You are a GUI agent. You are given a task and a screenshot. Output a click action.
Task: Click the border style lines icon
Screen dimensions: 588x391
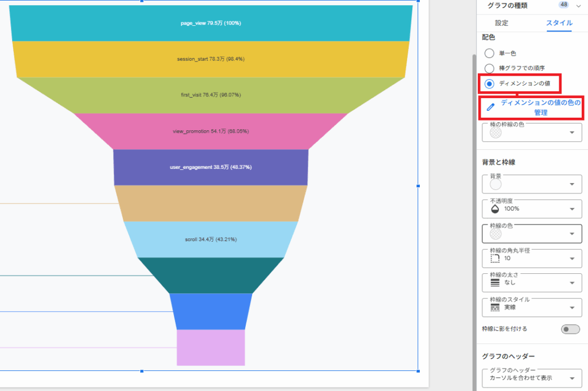[495, 307]
